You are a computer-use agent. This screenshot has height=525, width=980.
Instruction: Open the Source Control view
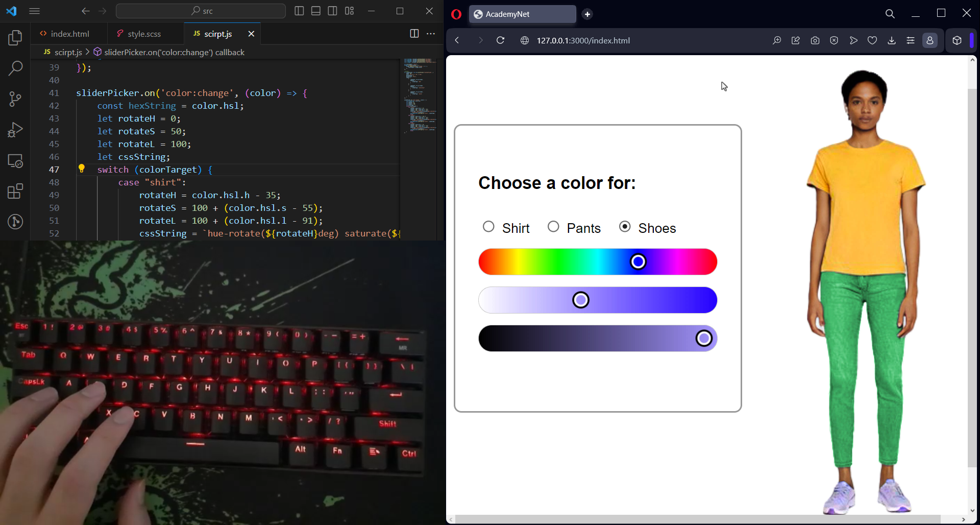tap(15, 99)
